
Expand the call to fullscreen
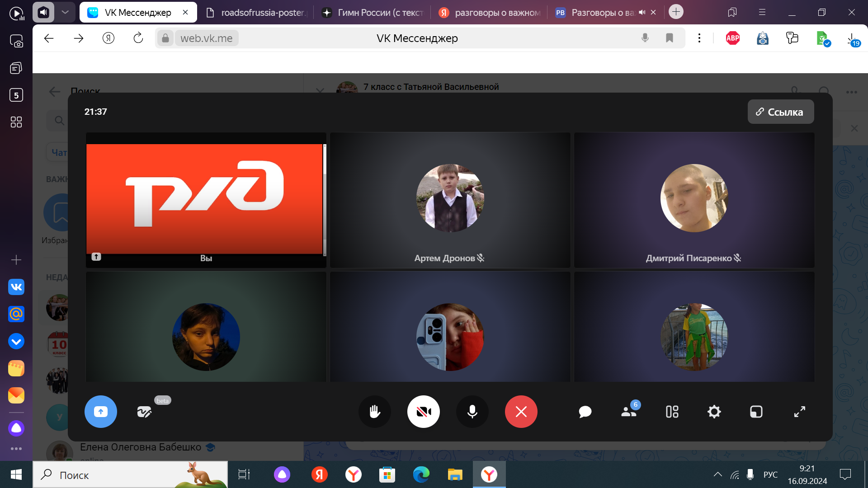(800, 412)
